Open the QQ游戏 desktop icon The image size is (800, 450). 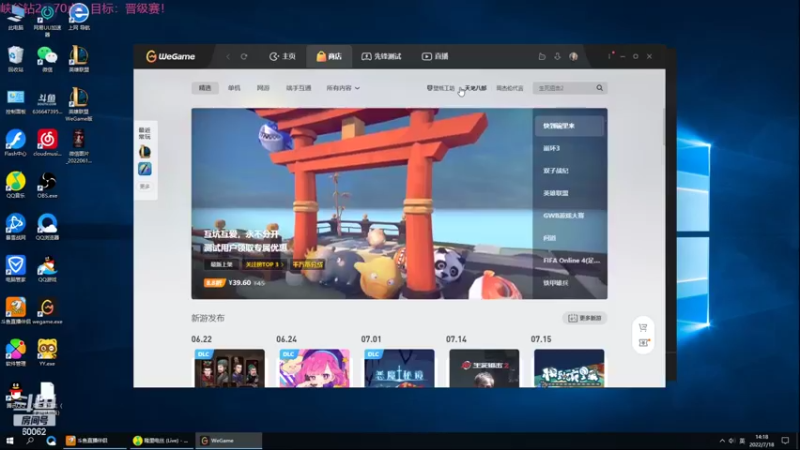click(x=47, y=268)
